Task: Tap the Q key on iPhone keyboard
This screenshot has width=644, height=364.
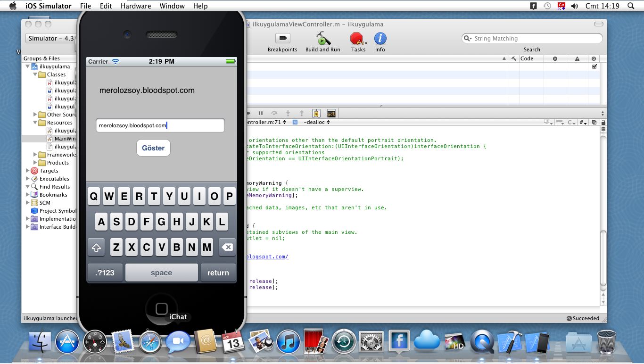Action: 94,196
